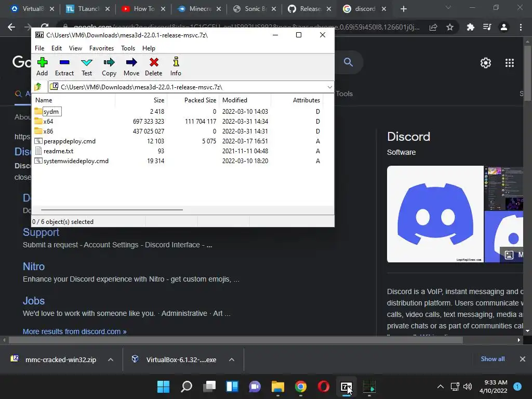
Task: Share this page icon in Chrome
Action: pos(433,27)
